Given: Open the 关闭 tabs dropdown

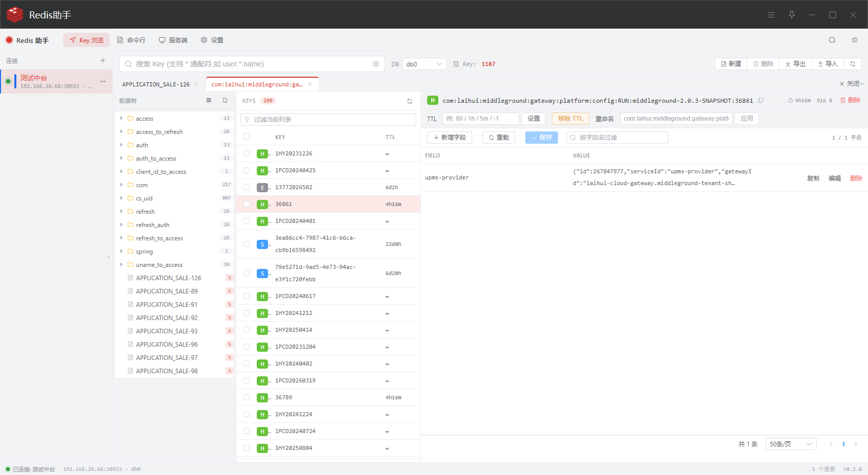Looking at the screenshot, I should tap(852, 84).
